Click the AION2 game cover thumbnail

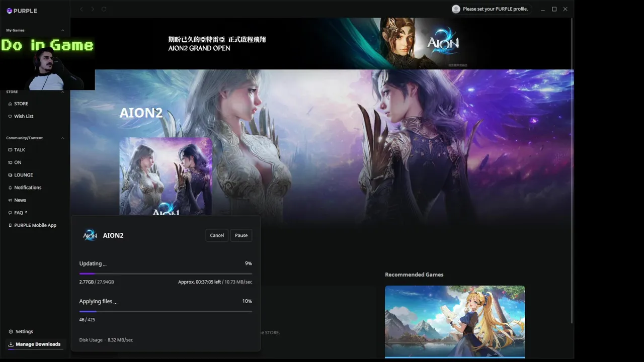[x=166, y=176]
